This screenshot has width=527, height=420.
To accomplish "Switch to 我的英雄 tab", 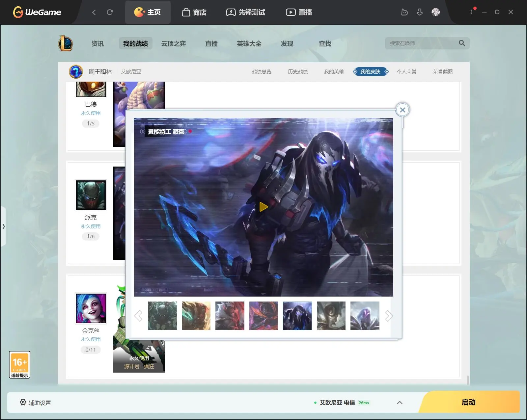I will coord(334,71).
